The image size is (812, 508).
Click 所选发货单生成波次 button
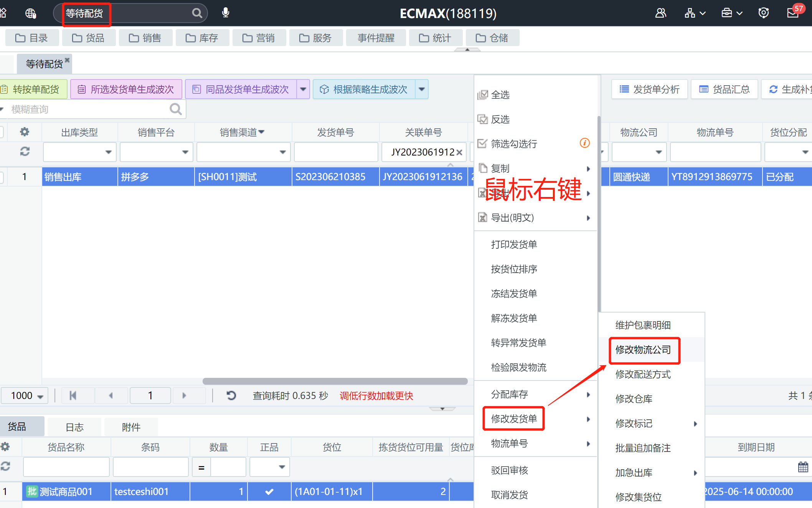[126, 89]
